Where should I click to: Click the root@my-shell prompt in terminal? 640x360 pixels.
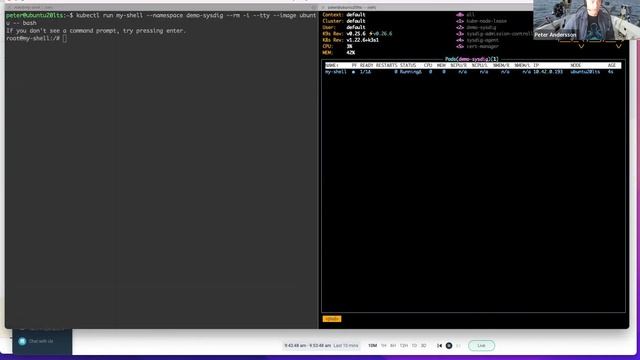33,38
